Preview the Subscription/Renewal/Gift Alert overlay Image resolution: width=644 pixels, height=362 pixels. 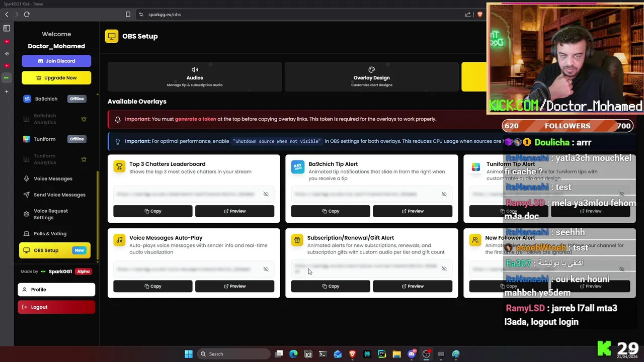click(x=413, y=286)
